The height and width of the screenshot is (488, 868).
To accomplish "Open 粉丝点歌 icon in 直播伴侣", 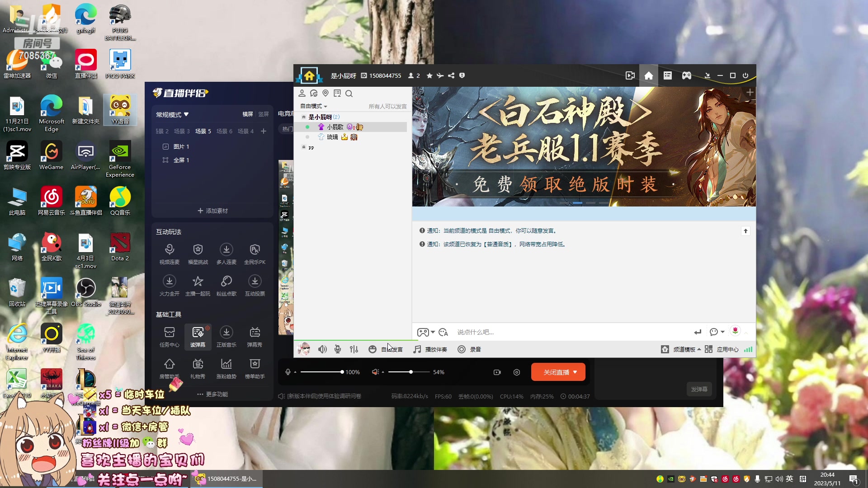I will [226, 282].
